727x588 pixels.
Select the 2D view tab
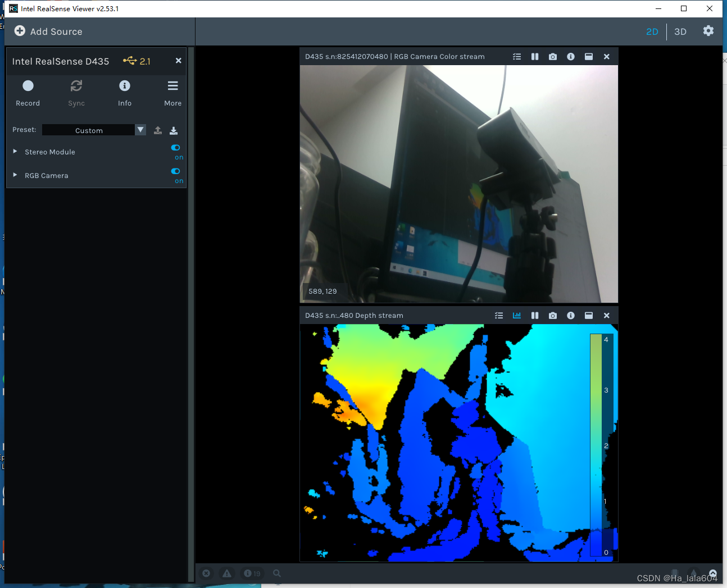click(x=652, y=31)
